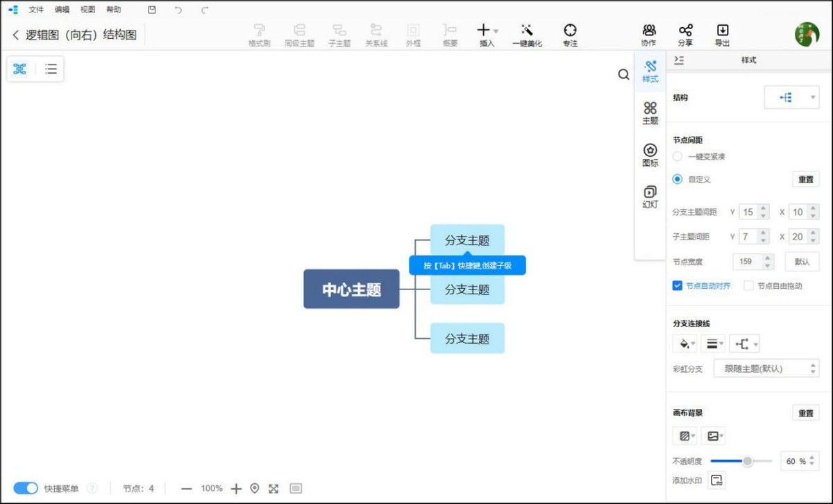The image size is (833, 504).
Task: Apply 一键美化 one-click beautify
Action: click(528, 33)
